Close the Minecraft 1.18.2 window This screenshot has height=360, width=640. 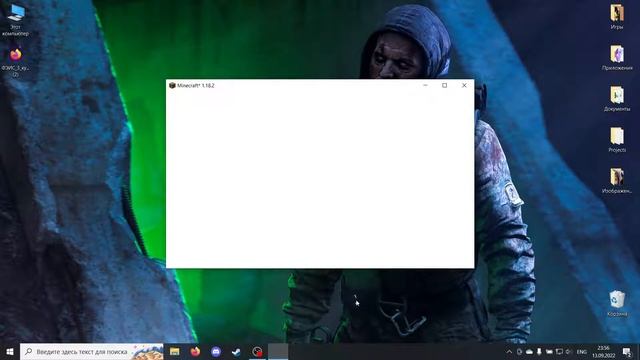coord(464,85)
